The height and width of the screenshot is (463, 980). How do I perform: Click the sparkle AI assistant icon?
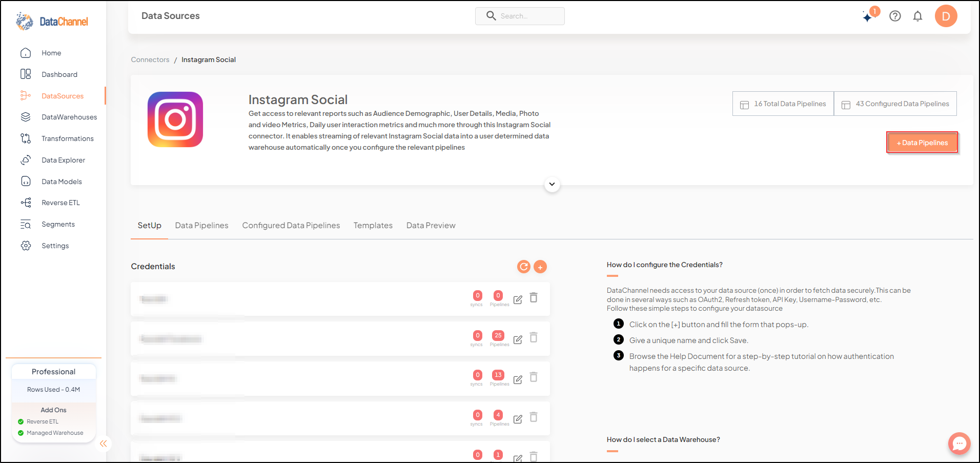click(868, 16)
